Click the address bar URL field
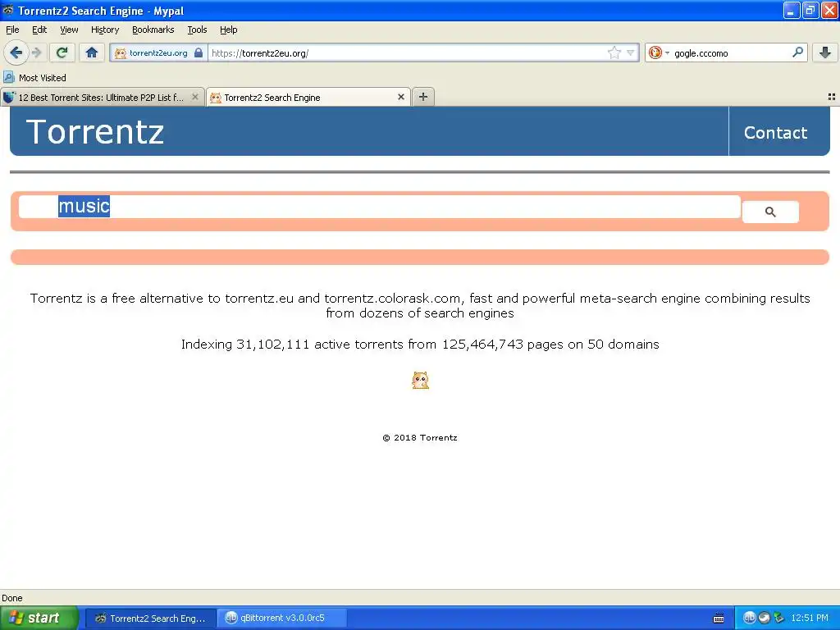 [x=407, y=53]
